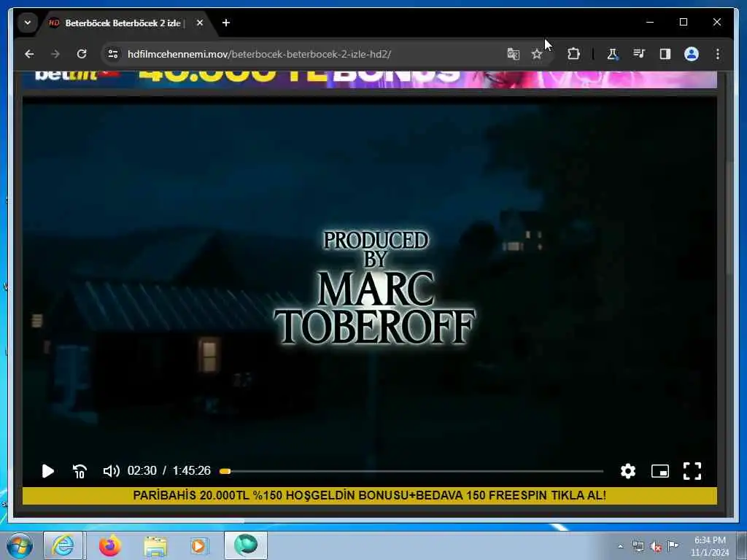This screenshot has height=560, width=747.
Task: Close the Beterböcek tab
Action: click(x=200, y=23)
